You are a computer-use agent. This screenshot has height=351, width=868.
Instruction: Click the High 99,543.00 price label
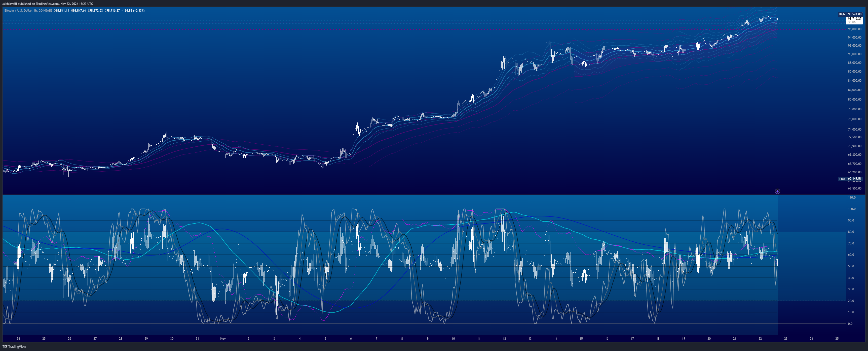pyautogui.click(x=850, y=14)
